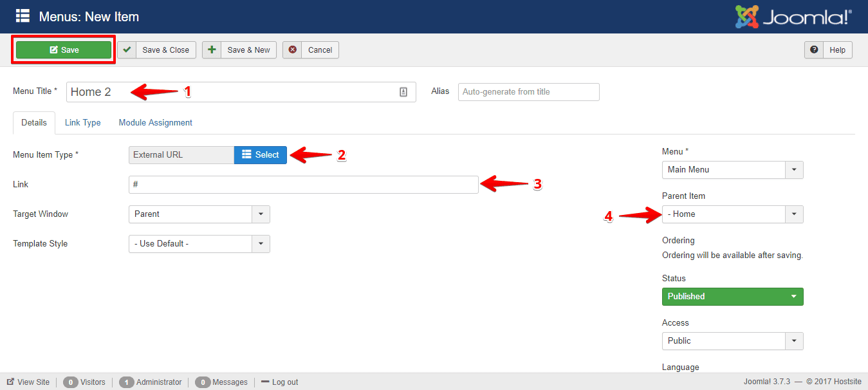Click the checkmark icon on Save & Close
Image resolution: width=868 pixels, height=390 pixels.
pyautogui.click(x=126, y=50)
